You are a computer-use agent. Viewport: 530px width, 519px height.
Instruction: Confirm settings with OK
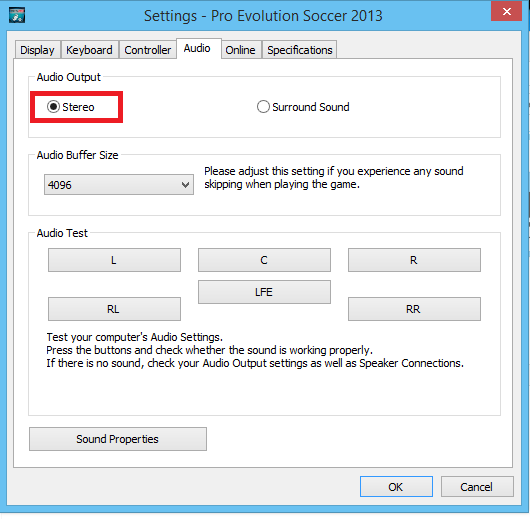tap(396, 487)
